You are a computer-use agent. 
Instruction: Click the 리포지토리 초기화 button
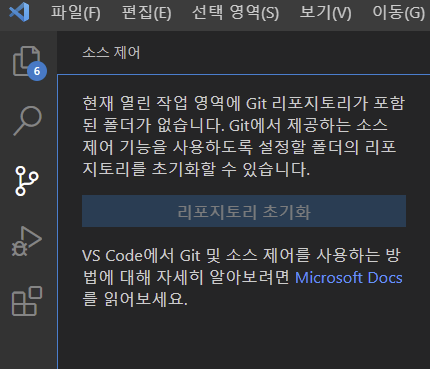tap(244, 211)
